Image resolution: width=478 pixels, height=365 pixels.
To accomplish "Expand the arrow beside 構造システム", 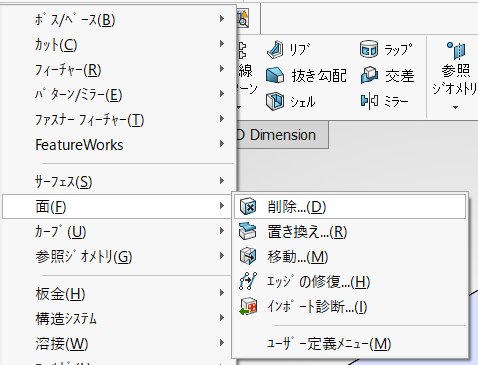I will (222, 318).
